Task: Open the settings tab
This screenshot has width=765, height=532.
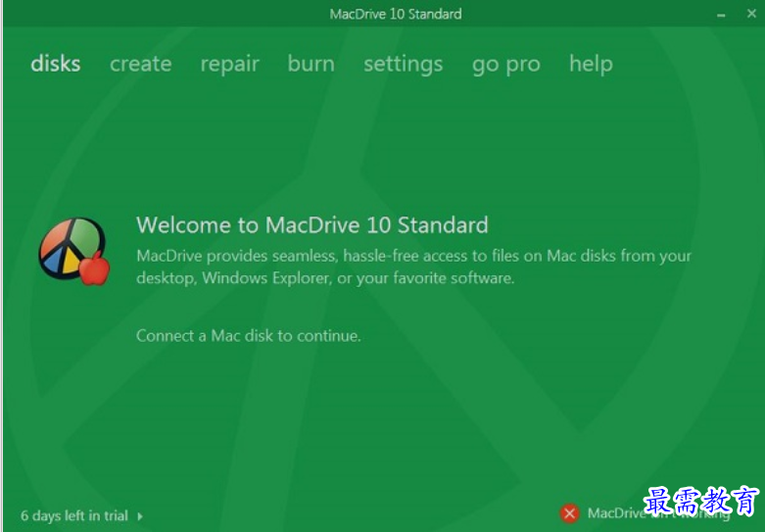Action: tap(404, 65)
